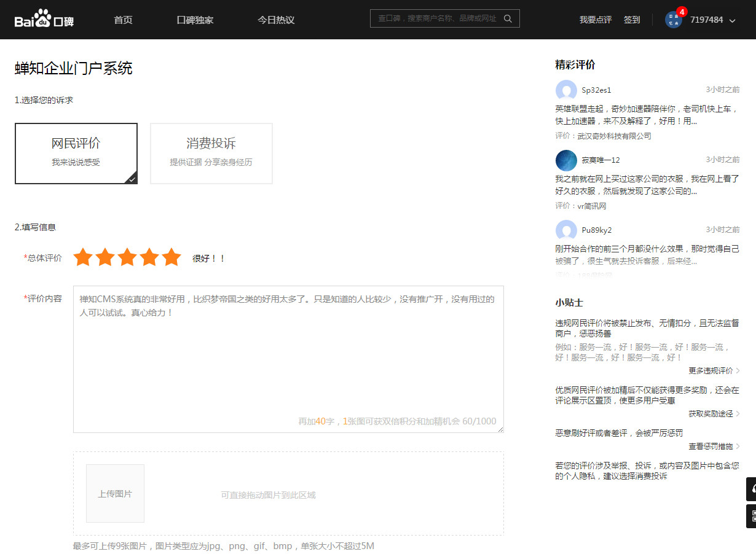Click the 蝉知企业门户系统 page title

pos(74,68)
